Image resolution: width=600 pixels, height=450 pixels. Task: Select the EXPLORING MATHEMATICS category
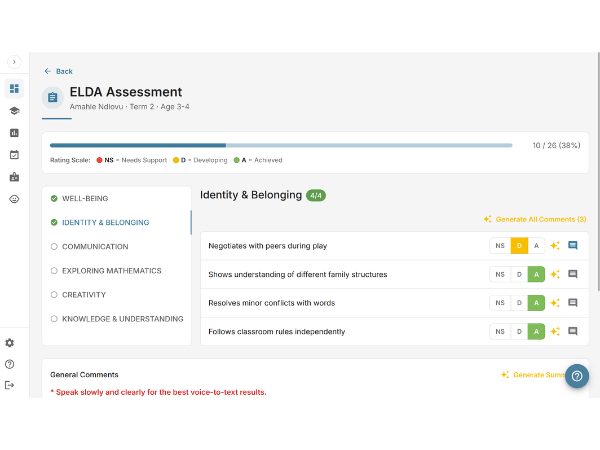pos(117,271)
